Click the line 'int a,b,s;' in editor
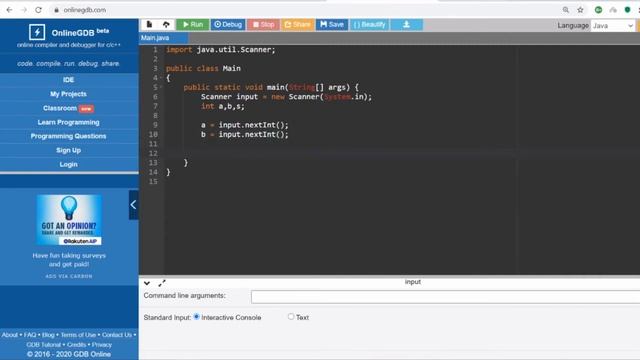 (x=222, y=106)
